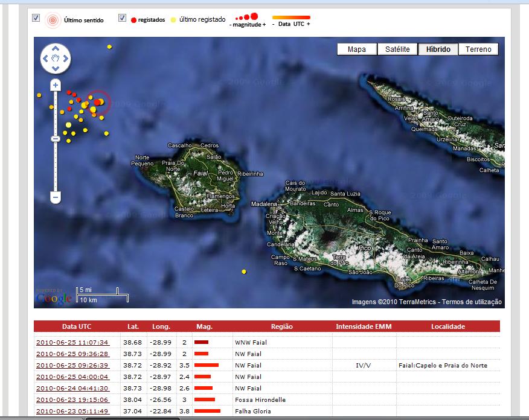This screenshot has width=529, height=420.
Task: Select the Híbrido map view
Action: pos(438,49)
